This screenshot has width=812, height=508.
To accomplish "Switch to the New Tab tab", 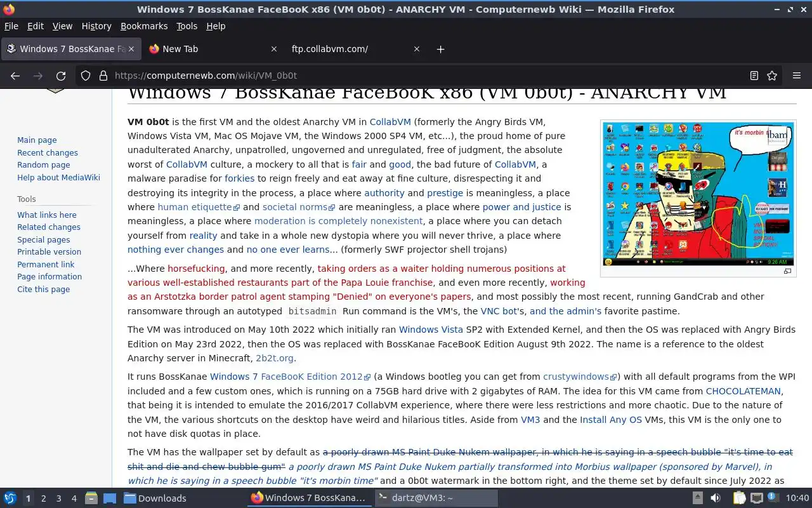I will pyautogui.click(x=213, y=49).
